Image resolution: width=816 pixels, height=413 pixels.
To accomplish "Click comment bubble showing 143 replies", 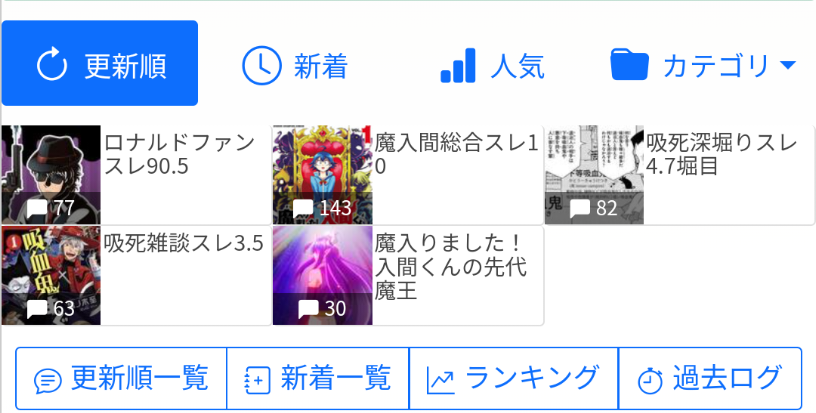I will [x=303, y=209].
